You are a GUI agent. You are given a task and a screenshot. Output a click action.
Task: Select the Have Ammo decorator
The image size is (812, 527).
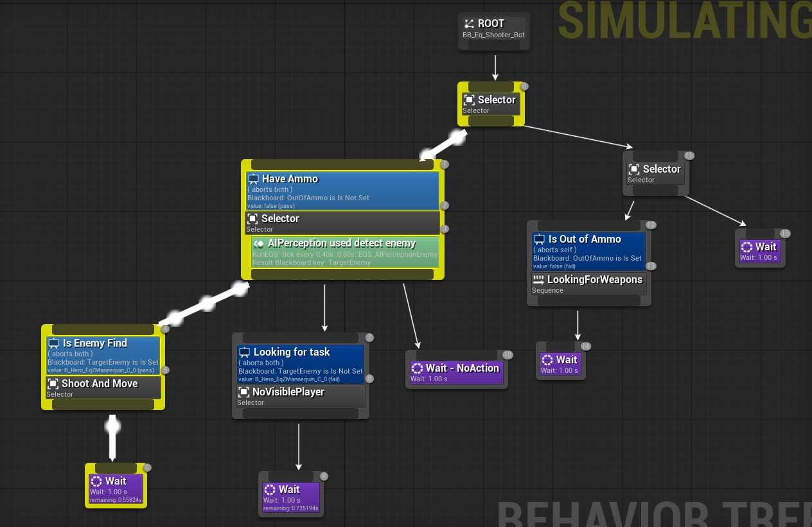point(342,190)
